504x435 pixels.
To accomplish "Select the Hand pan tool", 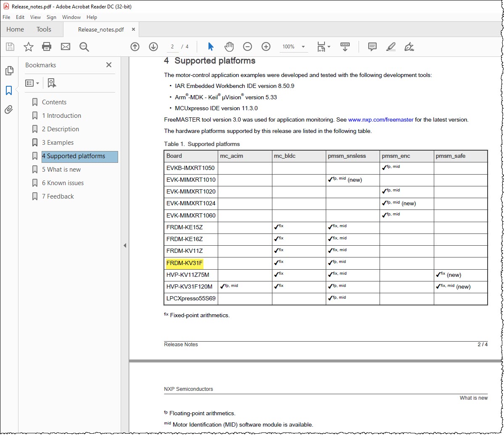I will coord(229,47).
